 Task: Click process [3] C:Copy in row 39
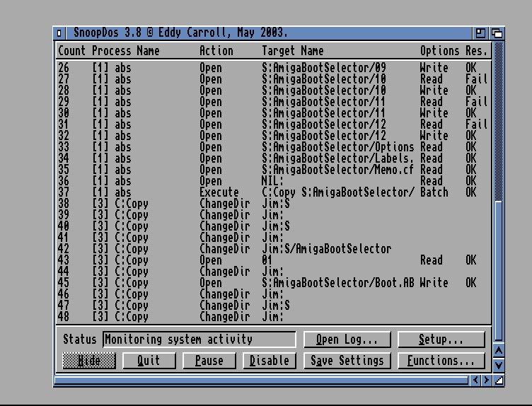click(120, 215)
